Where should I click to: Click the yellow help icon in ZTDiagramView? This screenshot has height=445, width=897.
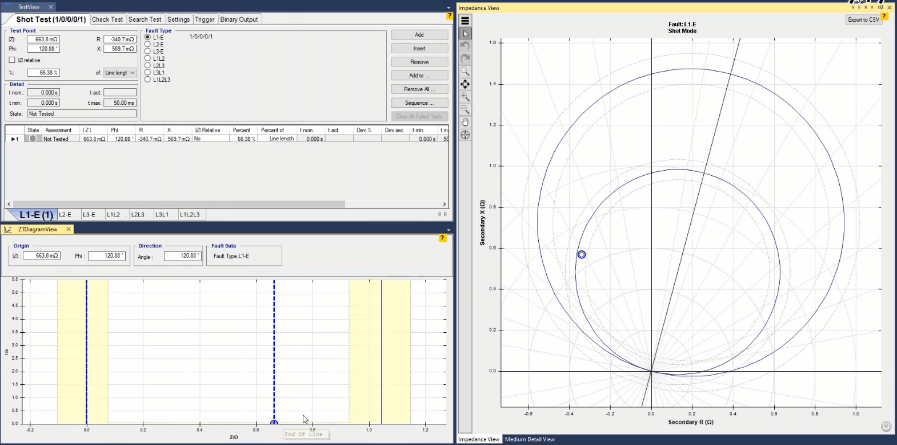445,239
